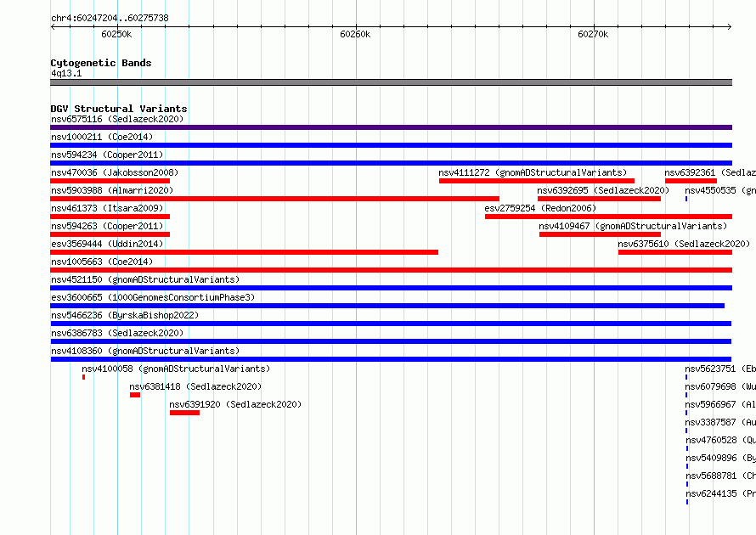Viewport: 756px width, 535px height.
Task: Click nsv6079698 variant label
Action: 720,386
